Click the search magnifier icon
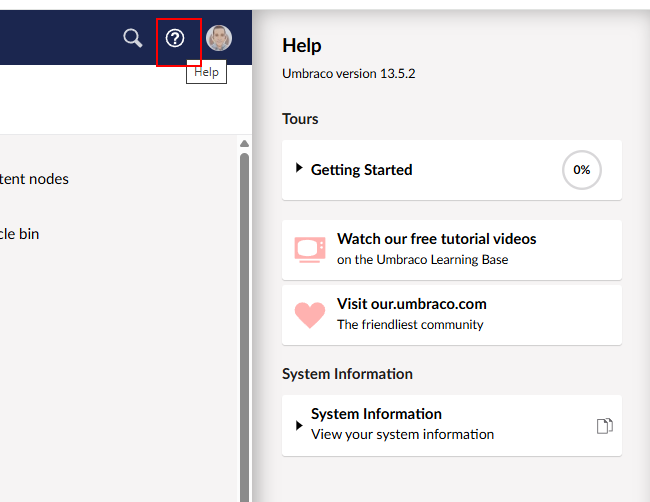650x502 pixels. [133, 38]
